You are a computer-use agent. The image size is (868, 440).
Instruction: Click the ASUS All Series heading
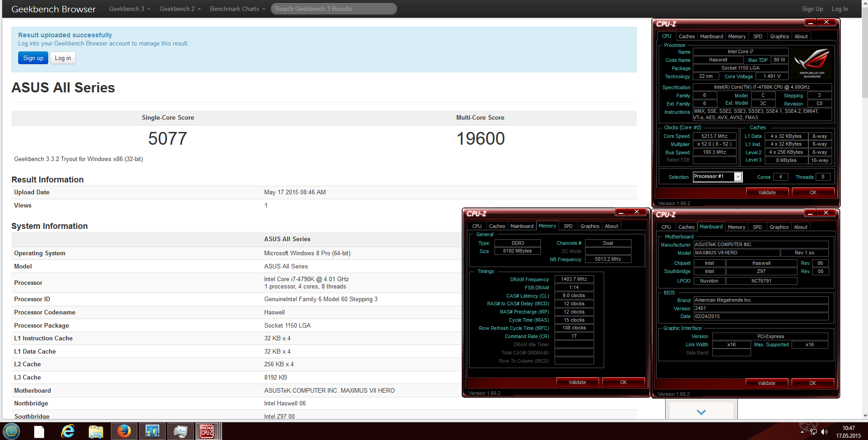pyautogui.click(x=63, y=87)
